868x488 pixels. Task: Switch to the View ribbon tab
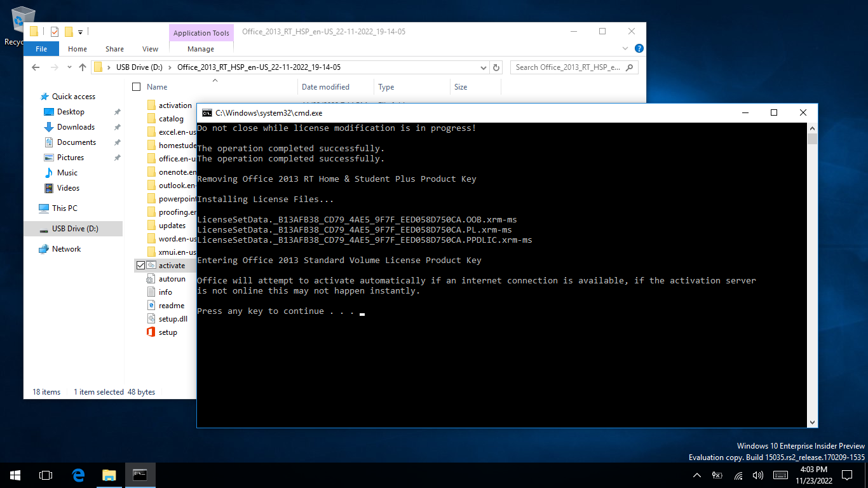[150, 48]
